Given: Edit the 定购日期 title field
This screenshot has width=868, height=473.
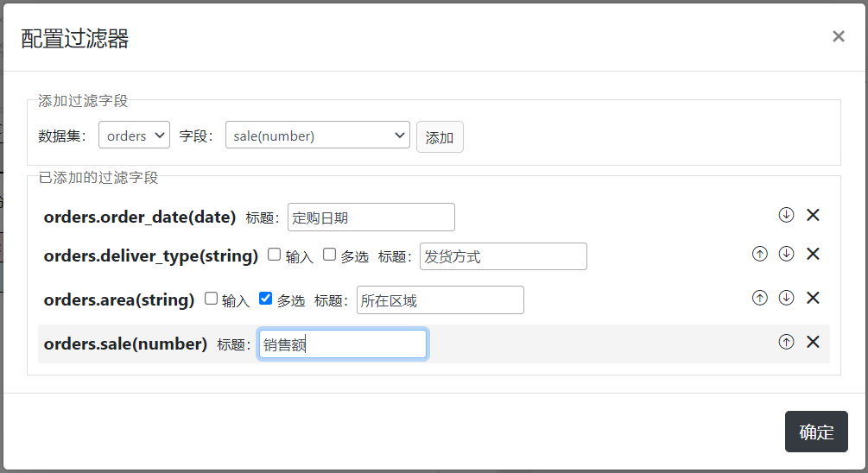Looking at the screenshot, I should (371, 217).
